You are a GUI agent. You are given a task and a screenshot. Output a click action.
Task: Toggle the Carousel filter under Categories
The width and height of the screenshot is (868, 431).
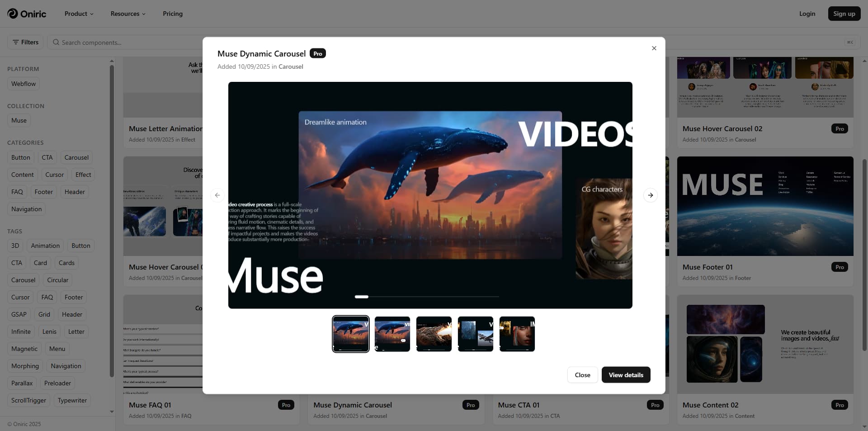click(x=76, y=157)
